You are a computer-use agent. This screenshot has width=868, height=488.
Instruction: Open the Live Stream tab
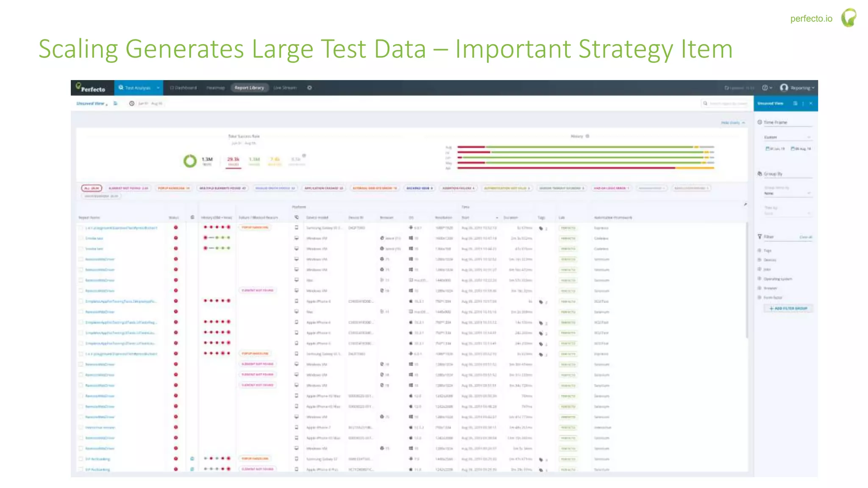pos(285,88)
